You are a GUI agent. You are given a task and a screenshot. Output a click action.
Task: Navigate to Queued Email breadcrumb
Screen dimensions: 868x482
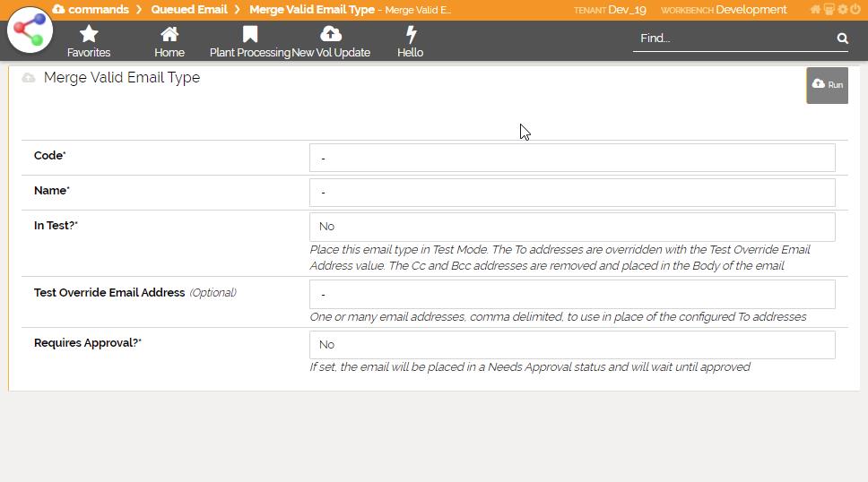(188, 10)
